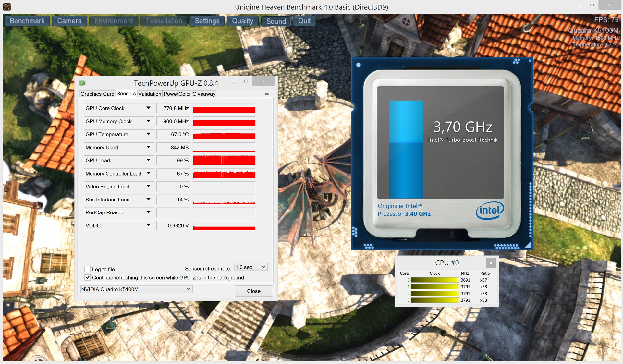Open Memory Used sensor dropdown

148,147
